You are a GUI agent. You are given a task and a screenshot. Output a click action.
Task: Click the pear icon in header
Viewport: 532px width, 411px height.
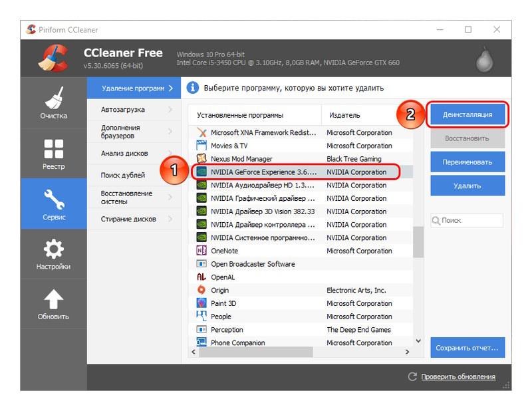point(484,60)
